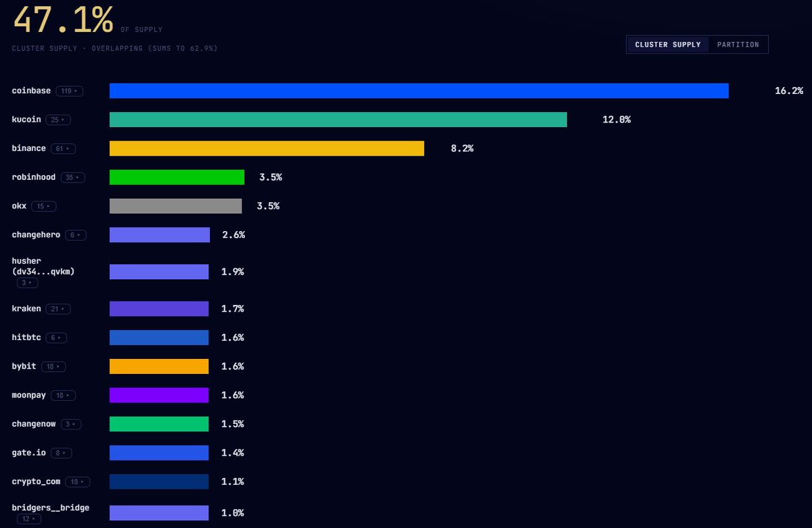Click the "coinbase" row label
Image resolution: width=812 pixels, height=528 pixels.
click(x=31, y=91)
